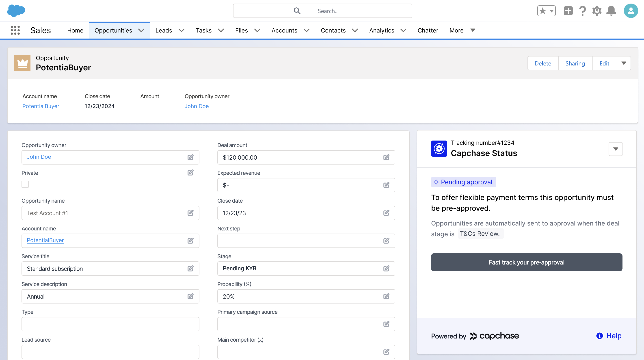Edit the Next step pencil icon

click(x=386, y=241)
